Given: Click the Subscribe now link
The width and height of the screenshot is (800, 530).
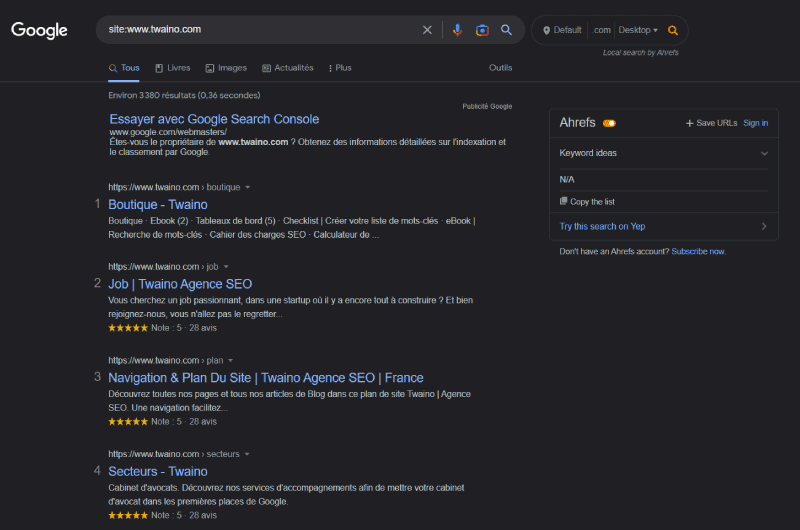Looking at the screenshot, I should [698, 251].
